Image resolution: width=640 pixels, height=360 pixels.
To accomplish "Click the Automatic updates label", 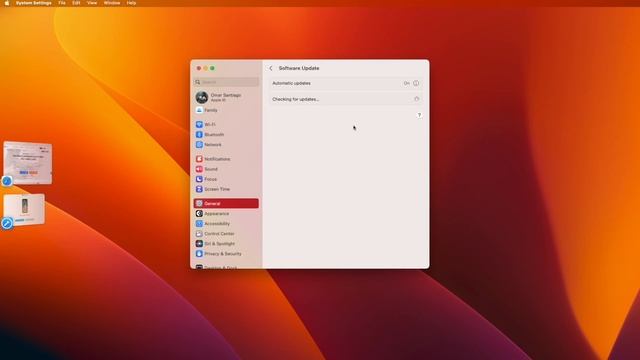I will [x=291, y=83].
